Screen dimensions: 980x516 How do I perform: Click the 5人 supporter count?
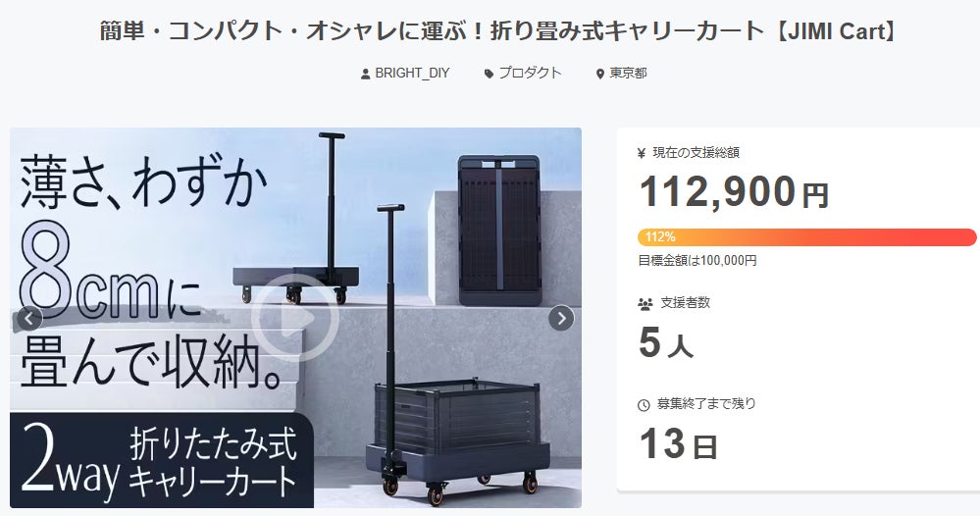point(666,343)
